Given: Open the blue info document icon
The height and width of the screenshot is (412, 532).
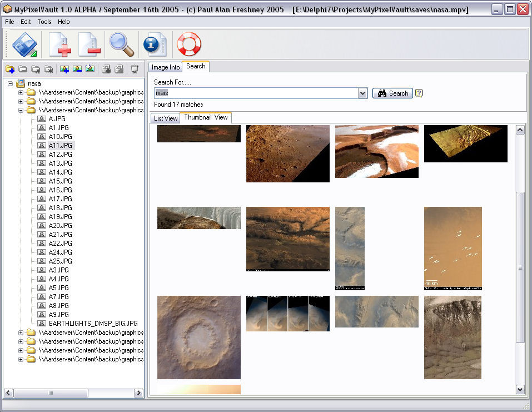Looking at the screenshot, I should tap(154, 44).
